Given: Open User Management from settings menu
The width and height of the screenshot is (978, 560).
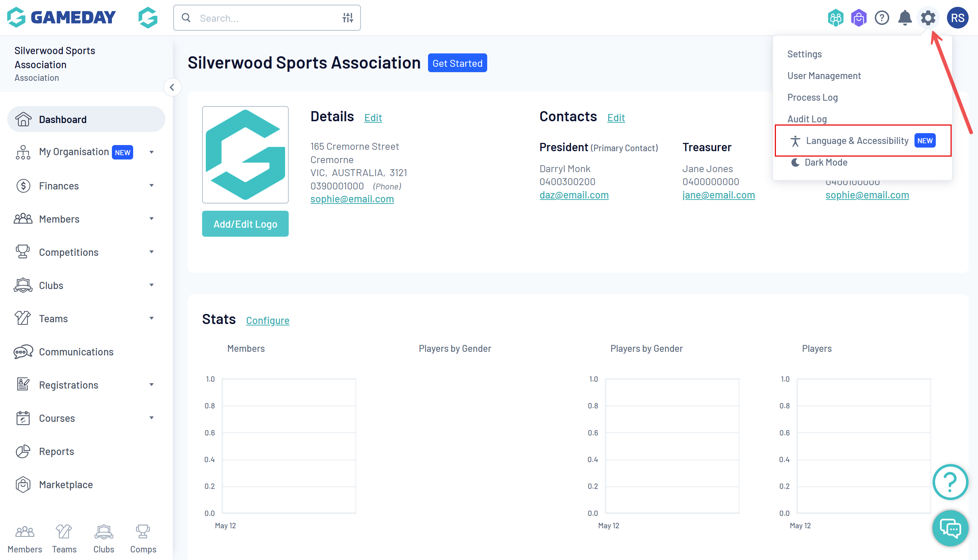Looking at the screenshot, I should tap(824, 76).
